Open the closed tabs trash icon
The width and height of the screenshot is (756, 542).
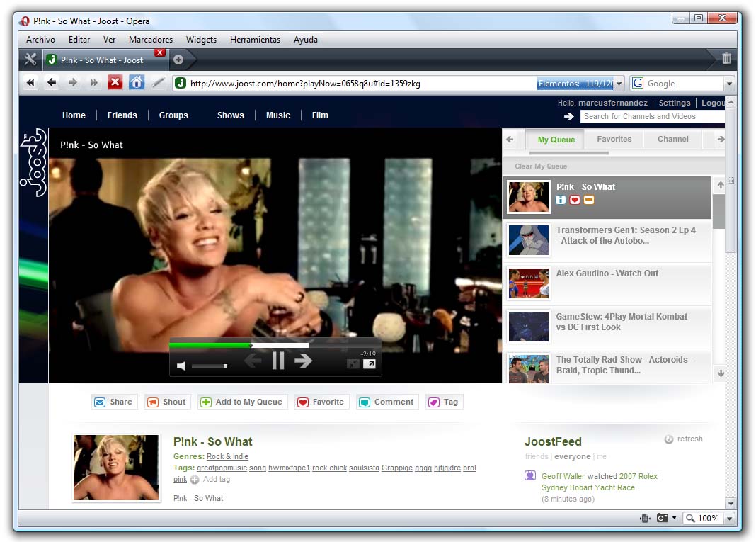click(726, 58)
